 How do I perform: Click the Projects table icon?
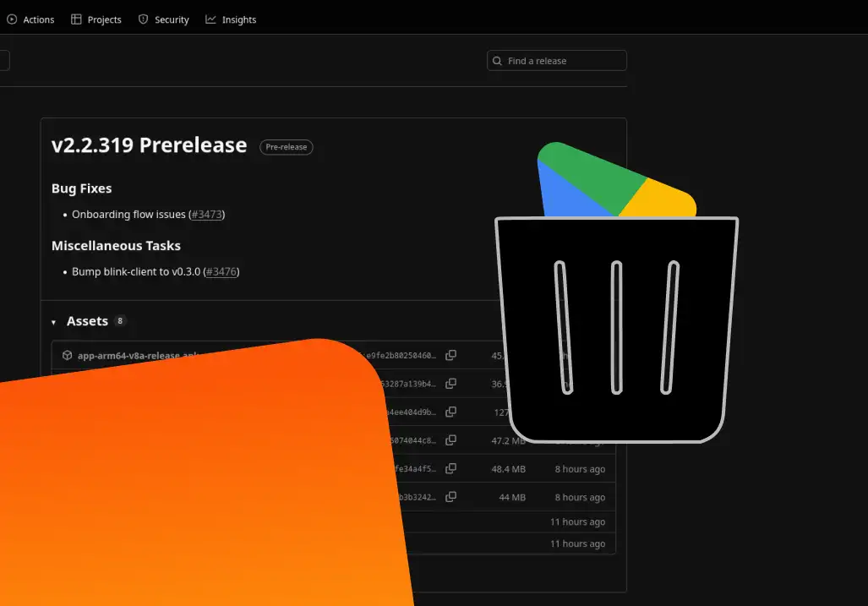[76, 19]
